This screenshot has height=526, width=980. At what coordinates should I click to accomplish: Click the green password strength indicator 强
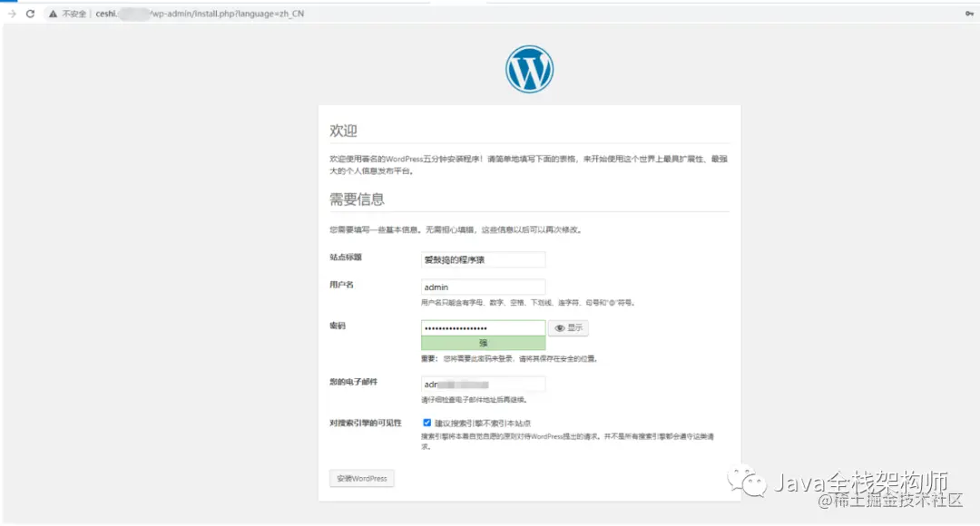[x=483, y=343]
